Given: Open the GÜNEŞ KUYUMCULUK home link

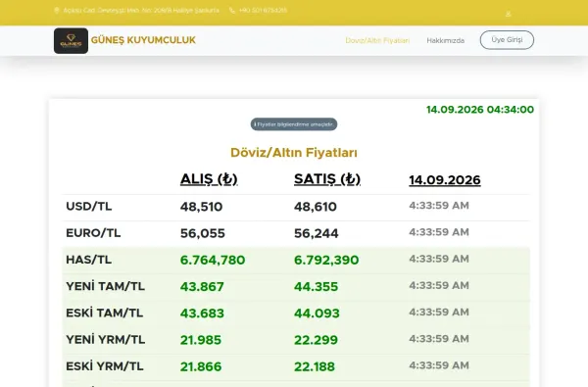Looking at the screenshot, I should click(143, 40).
